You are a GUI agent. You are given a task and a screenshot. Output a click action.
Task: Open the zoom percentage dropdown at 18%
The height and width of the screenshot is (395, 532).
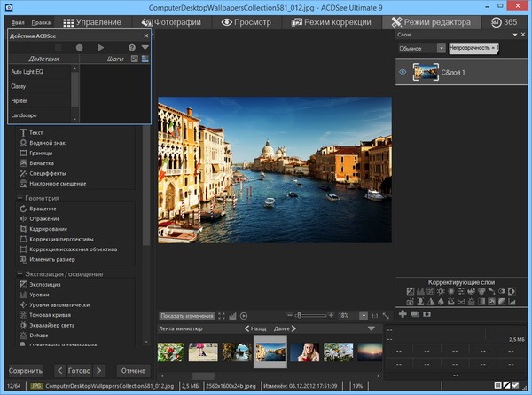coord(363,315)
